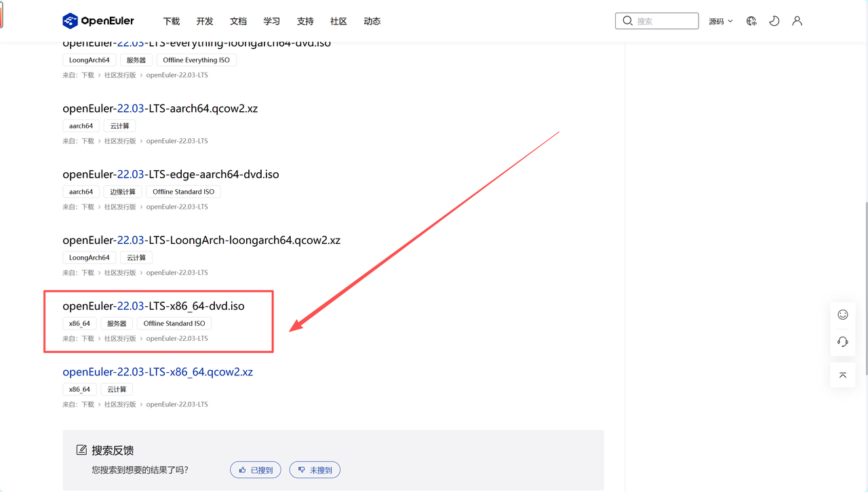Click Offline Standard ISO tag under x86_64-dvd
This screenshot has width=868, height=492.
[x=174, y=324]
